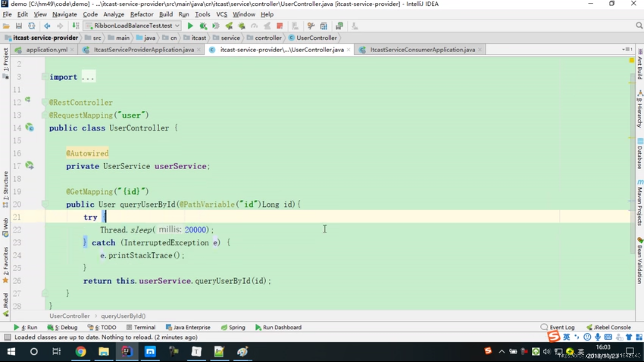Close the UserController.java editor tab
Screen dimensions: 644x362
(x=348, y=50)
